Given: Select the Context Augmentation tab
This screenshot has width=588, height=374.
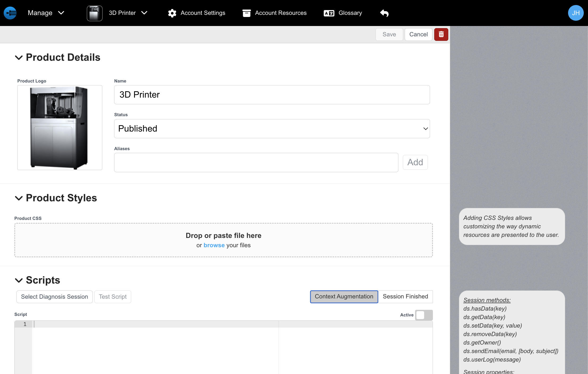Looking at the screenshot, I should 344,297.
